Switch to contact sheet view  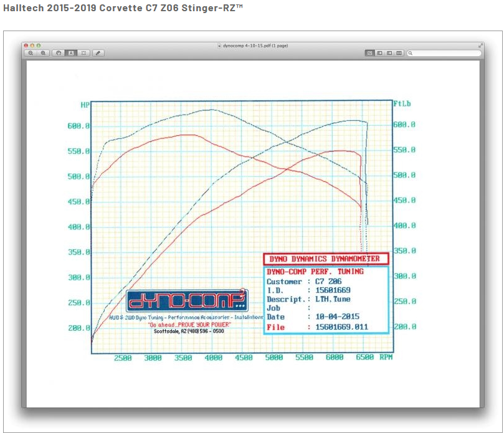tap(399, 53)
